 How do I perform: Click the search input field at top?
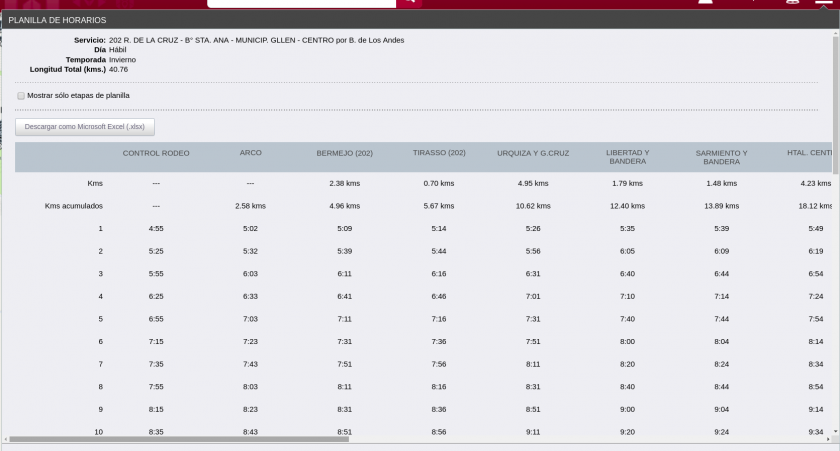click(x=300, y=3)
